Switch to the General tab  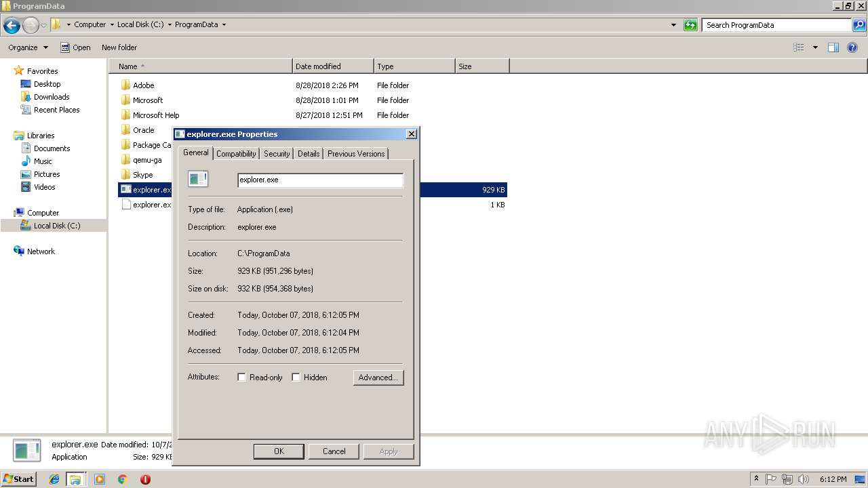pyautogui.click(x=196, y=152)
